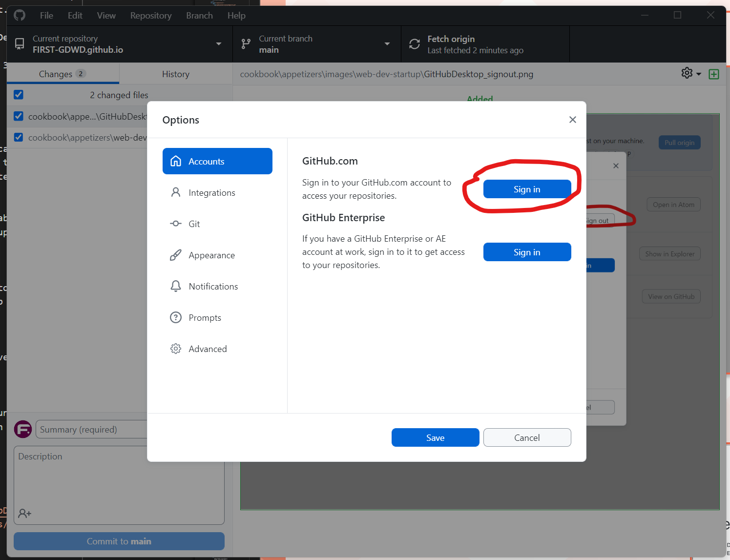Open the View menu
This screenshot has height=560, width=730.
pos(106,16)
